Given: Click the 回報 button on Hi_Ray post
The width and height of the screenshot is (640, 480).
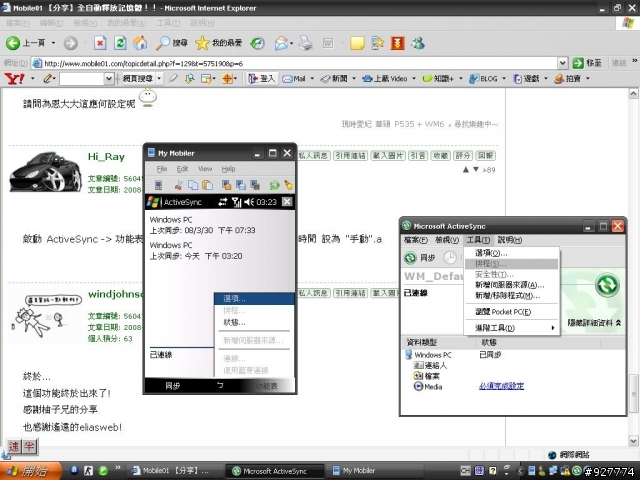Looking at the screenshot, I should click(x=485, y=156).
